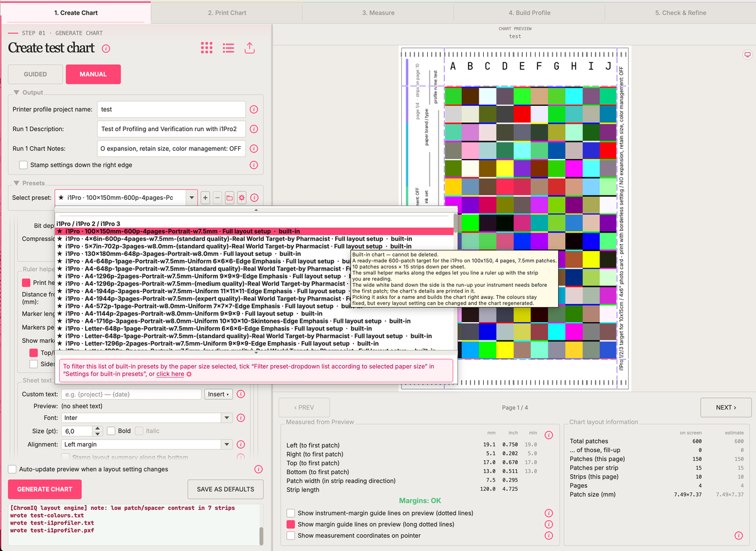Enable Stamp settings down the right edge
Screen dimensions: 756x551
[23, 165]
